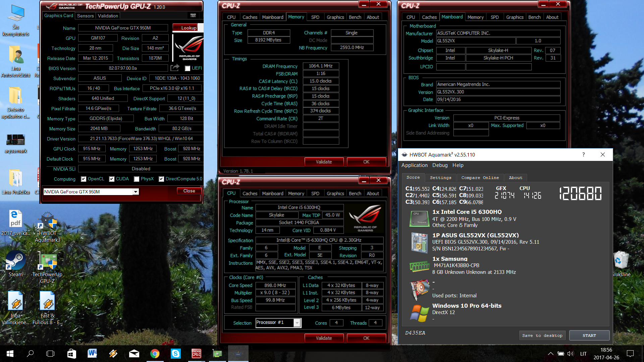Open the Inga Valinskienė file icon
This screenshot has width=644, height=362.
[16, 308]
